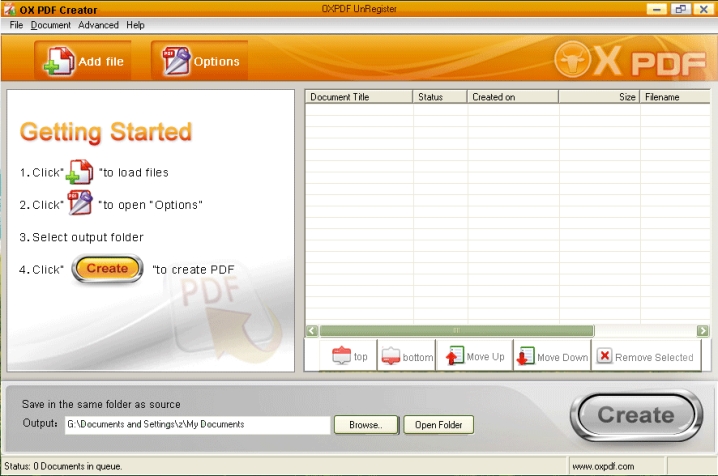Screen dimensions: 718x476
Task: Remove Selected document from list
Action: pyautogui.click(x=644, y=356)
